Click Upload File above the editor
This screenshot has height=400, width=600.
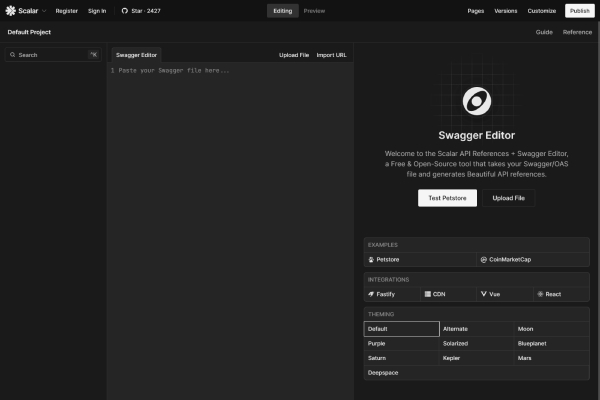tap(294, 55)
